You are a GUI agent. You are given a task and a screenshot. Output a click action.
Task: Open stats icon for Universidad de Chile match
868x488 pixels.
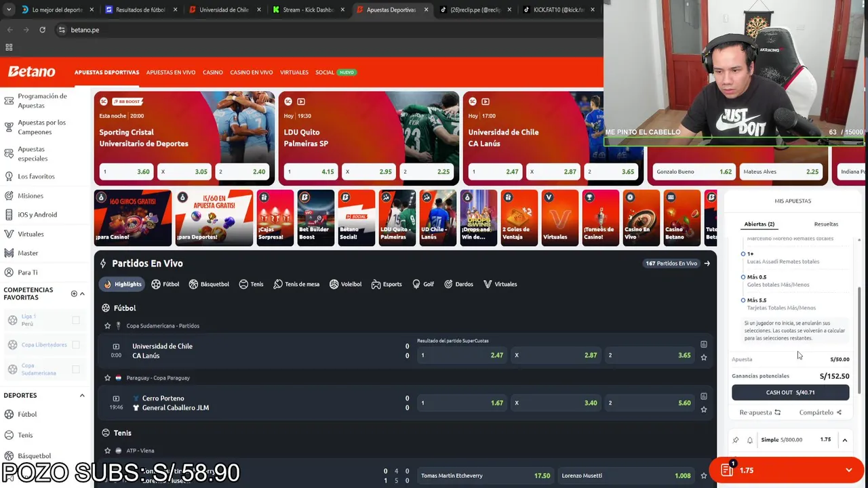(704, 344)
